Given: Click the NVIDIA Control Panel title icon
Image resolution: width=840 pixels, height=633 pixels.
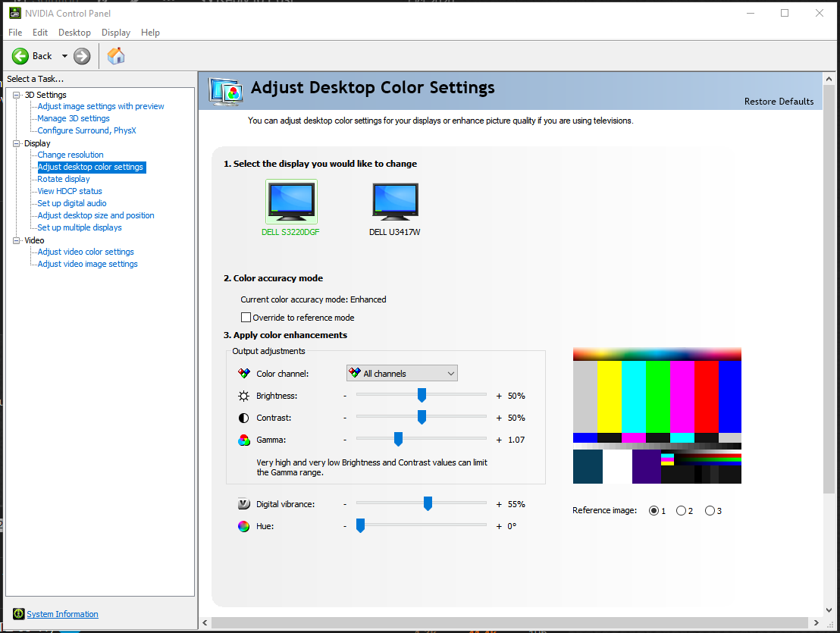Looking at the screenshot, I should coord(15,13).
